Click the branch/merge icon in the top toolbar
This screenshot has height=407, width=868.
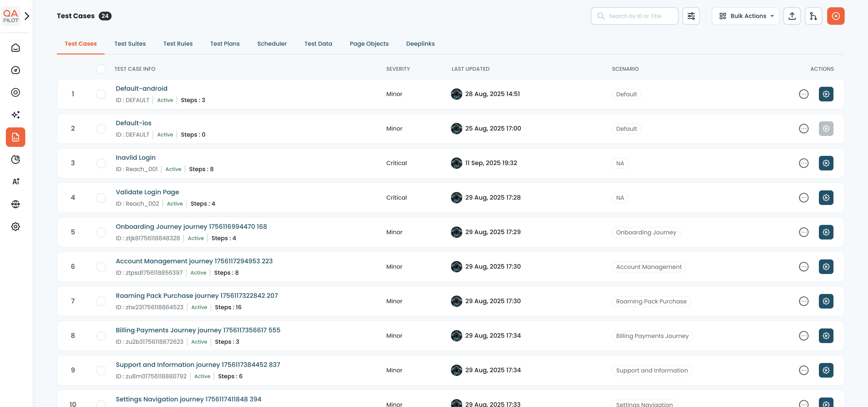(x=813, y=16)
